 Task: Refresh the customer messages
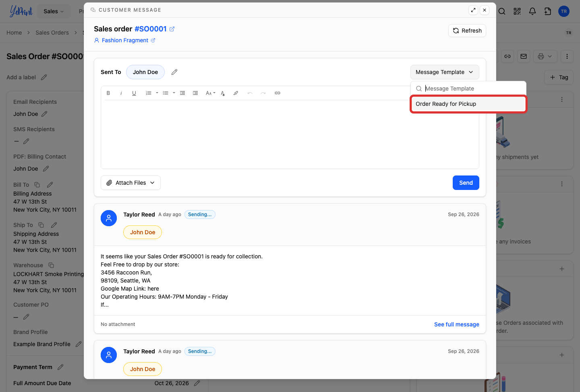[x=467, y=31]
